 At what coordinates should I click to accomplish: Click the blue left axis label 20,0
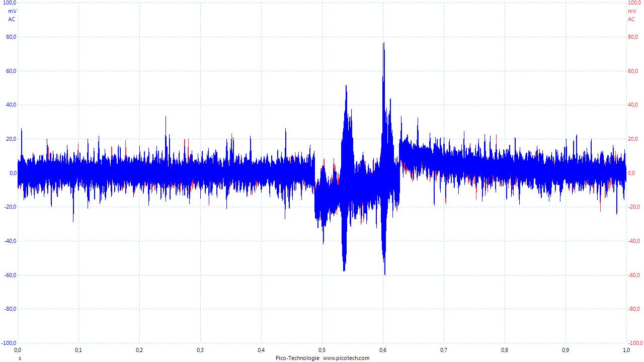click(11, 139)
